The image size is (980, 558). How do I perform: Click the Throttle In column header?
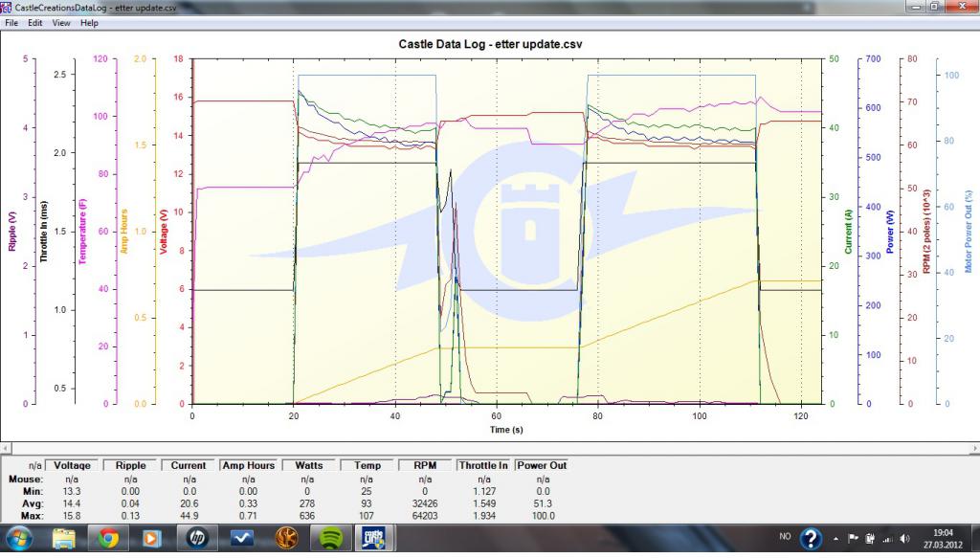[x=484, y=465]
